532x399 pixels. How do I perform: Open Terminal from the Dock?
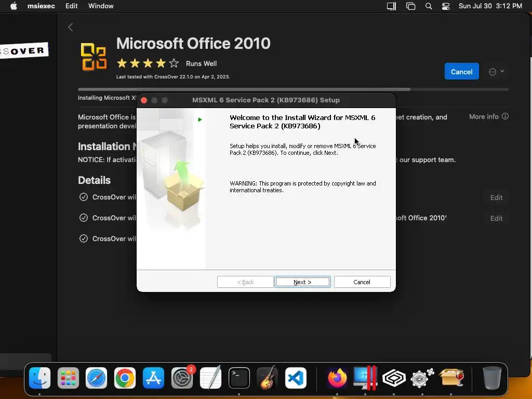(239, 378)
